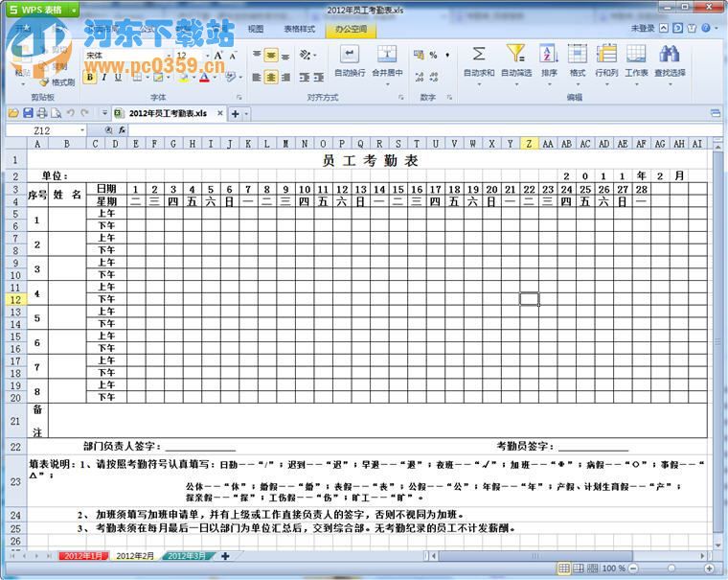
Task: Toggle Bold formatting
Action: click(x=90, y=77)
